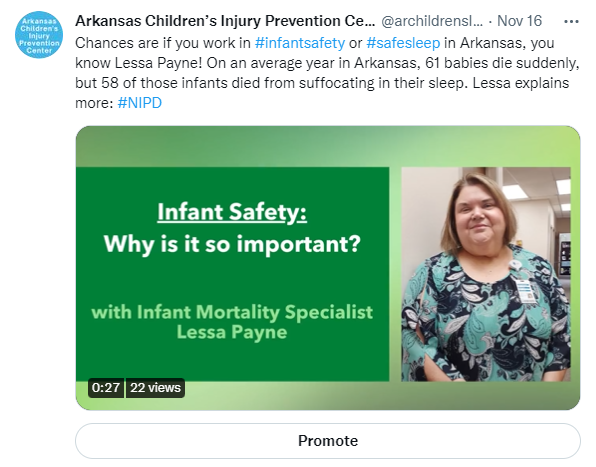Click the photo of Lessa Payne in the video
Screen dimensions: 596x467
click(486, 274)
